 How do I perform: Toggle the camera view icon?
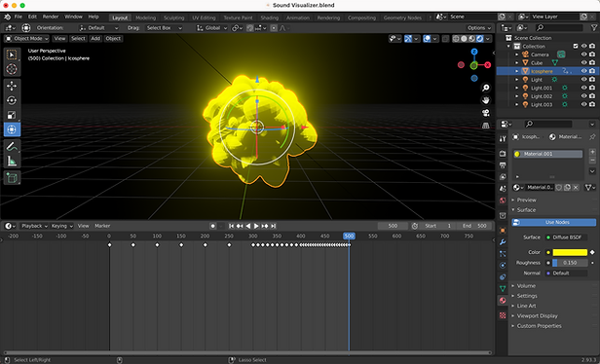point(486,113)
